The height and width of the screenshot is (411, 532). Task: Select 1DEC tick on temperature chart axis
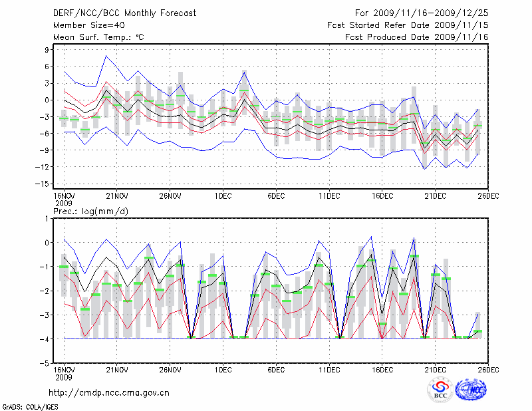click(x=223, y=195)
